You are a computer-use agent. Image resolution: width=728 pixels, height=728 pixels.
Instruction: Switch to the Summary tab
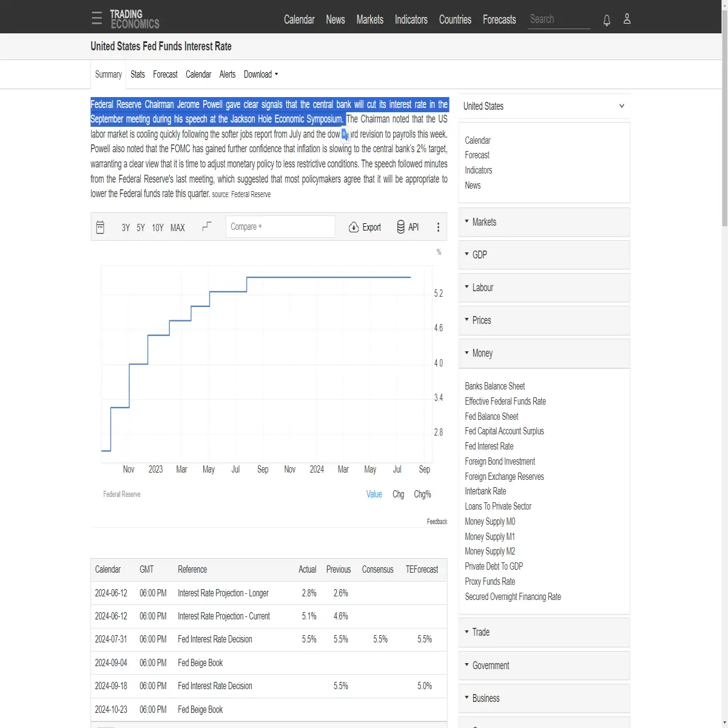(109, 75)
